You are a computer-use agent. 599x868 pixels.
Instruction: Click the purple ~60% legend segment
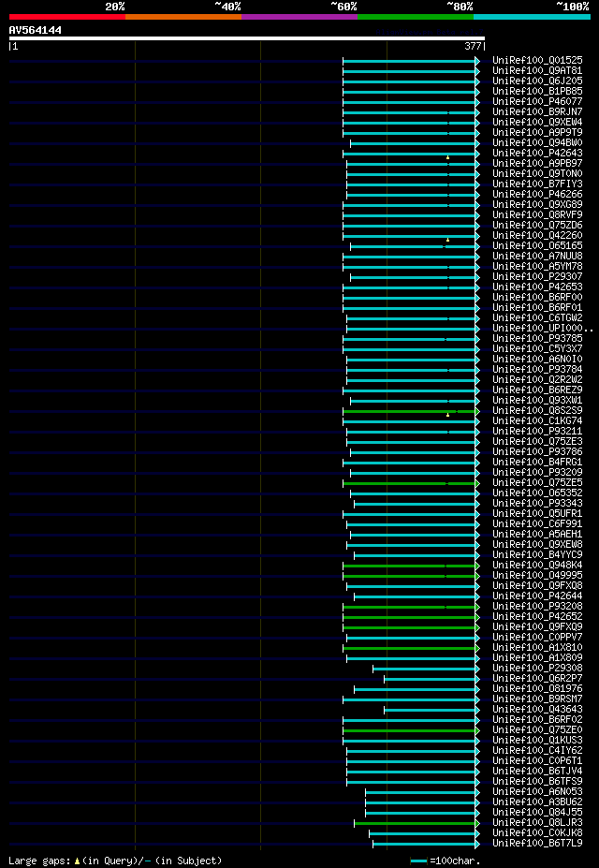pyautogui.click(x=299, y=17)
